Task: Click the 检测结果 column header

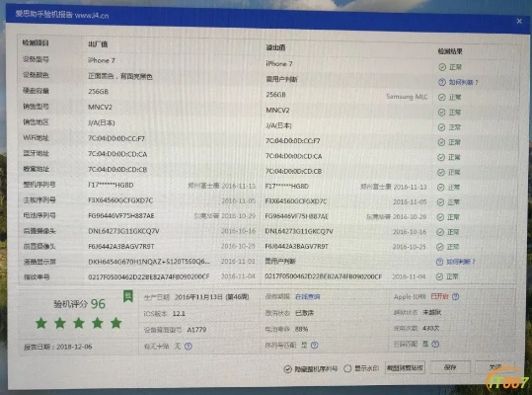Action: [450, 51]
